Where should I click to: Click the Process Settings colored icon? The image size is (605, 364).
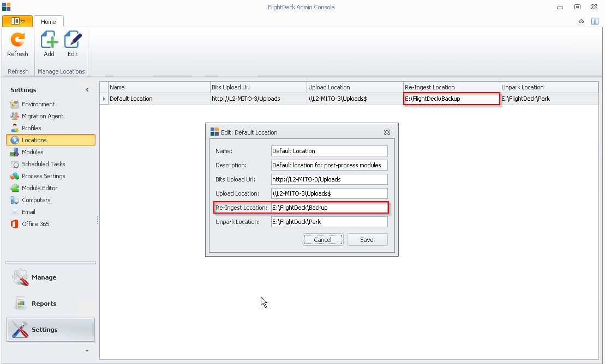[x=15, y=176]
